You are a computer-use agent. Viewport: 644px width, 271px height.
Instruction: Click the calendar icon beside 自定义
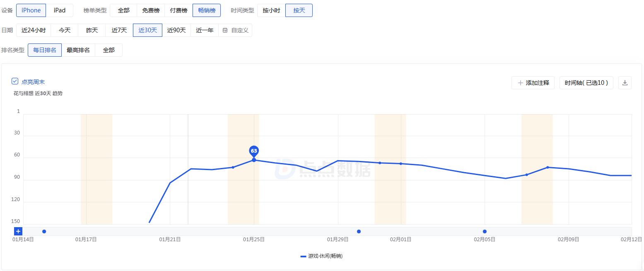[225, 30]
